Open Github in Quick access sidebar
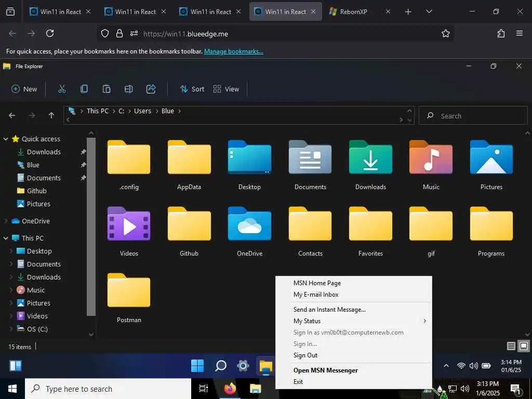Screen dimensions: 532x399 coord(37,191)
